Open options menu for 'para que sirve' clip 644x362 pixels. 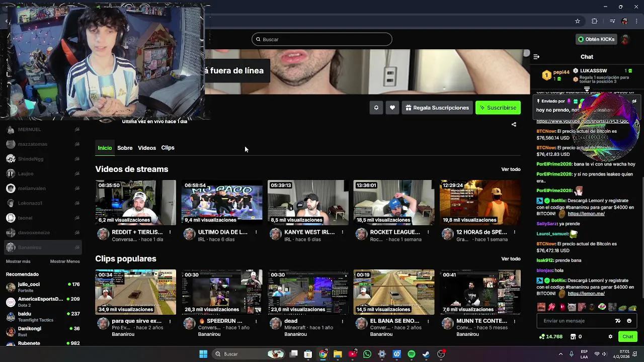point(170,321)
